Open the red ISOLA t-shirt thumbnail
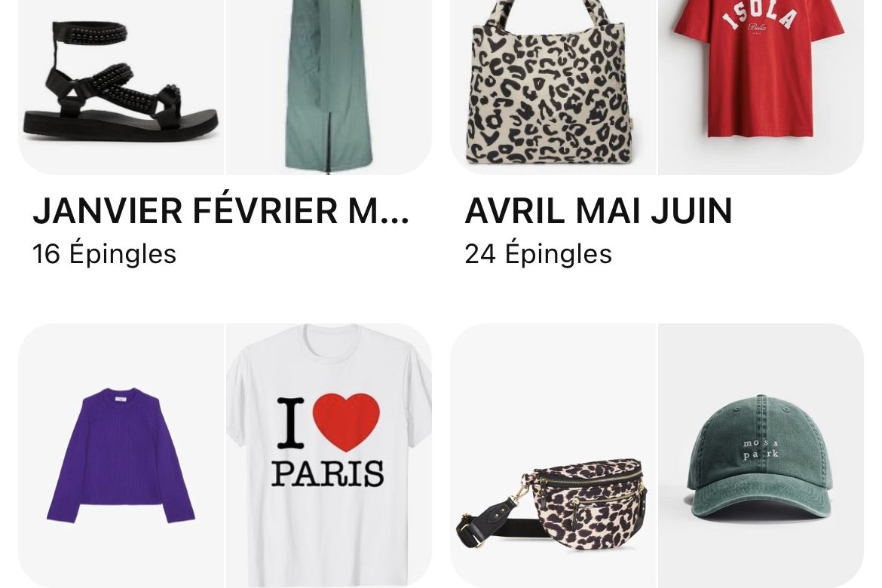The image size is (882, 588). point(761,87)
